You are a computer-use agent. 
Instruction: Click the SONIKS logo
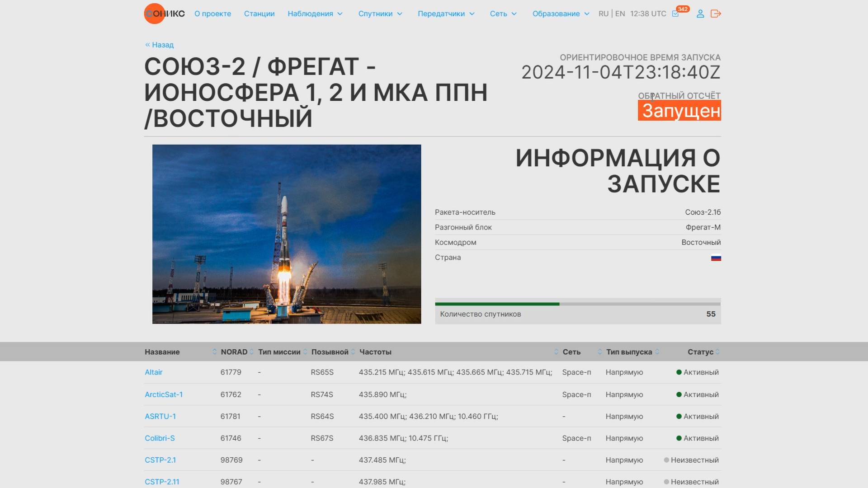[164, 14]
